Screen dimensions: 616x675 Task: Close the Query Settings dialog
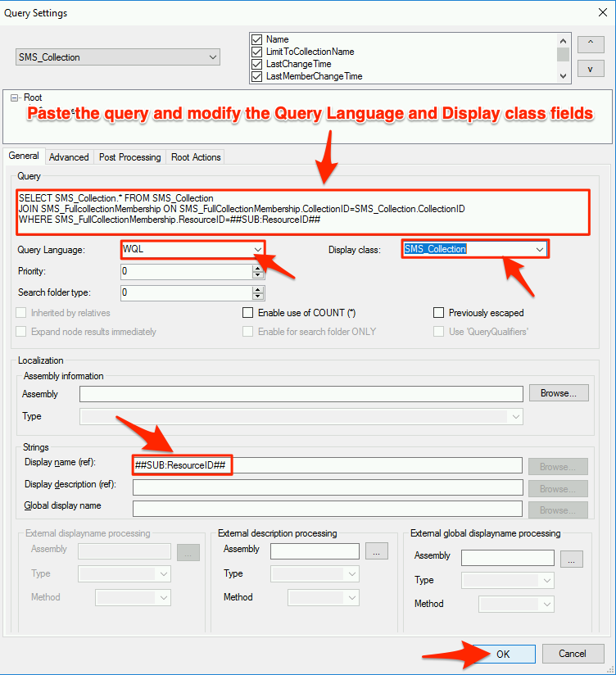coord(600,13)
